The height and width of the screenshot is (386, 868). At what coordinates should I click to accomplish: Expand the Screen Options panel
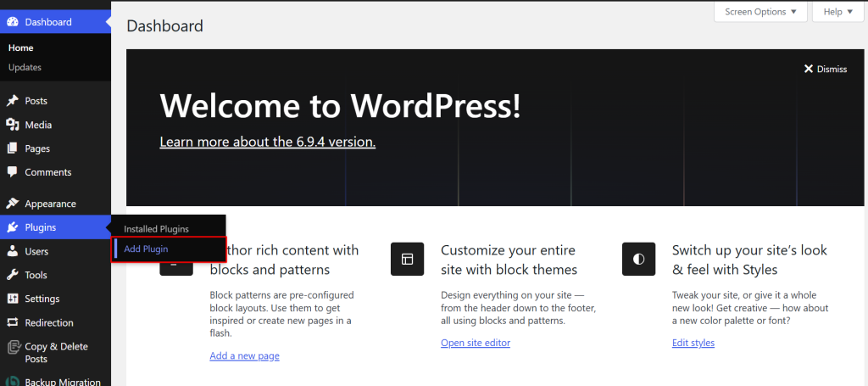pos(760,12)
